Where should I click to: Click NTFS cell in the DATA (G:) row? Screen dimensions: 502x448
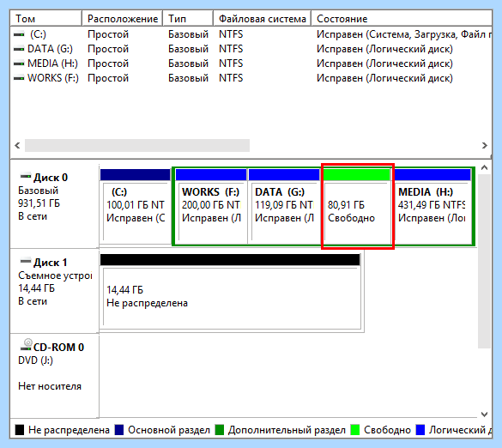(231, 49)
